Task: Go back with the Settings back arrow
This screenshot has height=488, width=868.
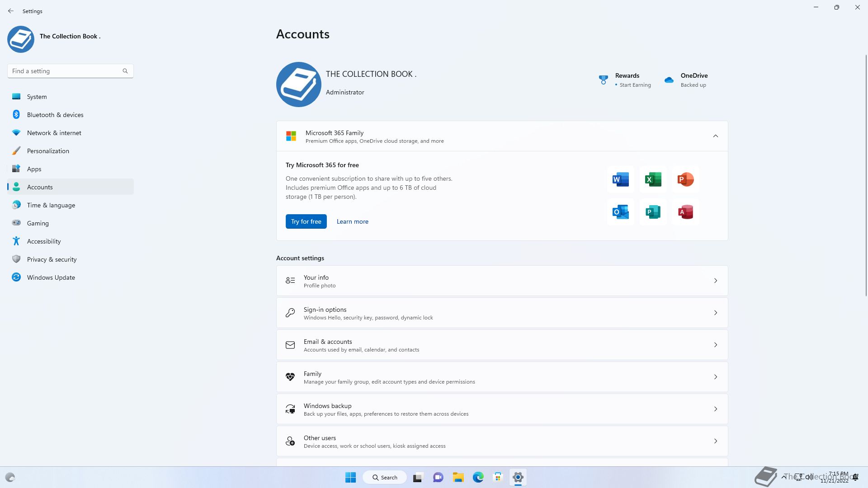Action: tap(11, 11)
